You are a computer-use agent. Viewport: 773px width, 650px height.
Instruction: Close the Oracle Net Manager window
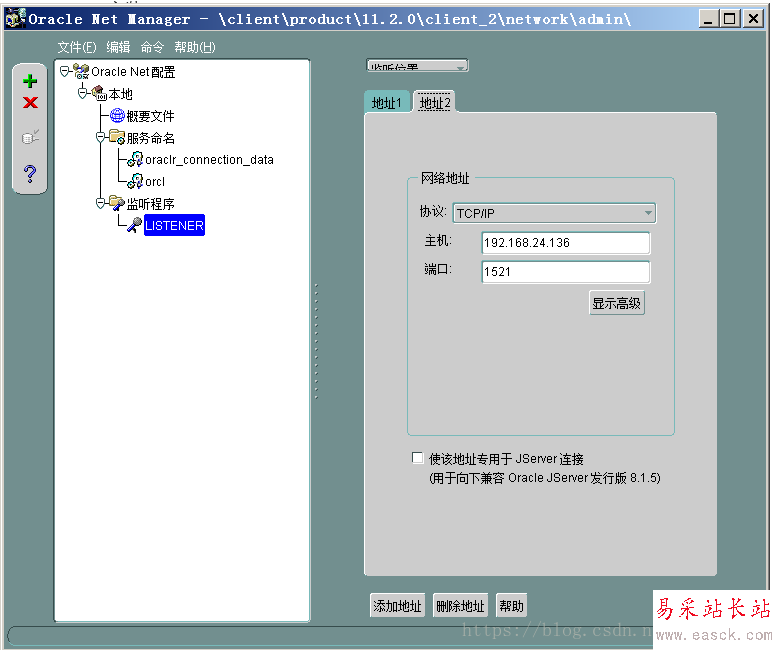753,19
